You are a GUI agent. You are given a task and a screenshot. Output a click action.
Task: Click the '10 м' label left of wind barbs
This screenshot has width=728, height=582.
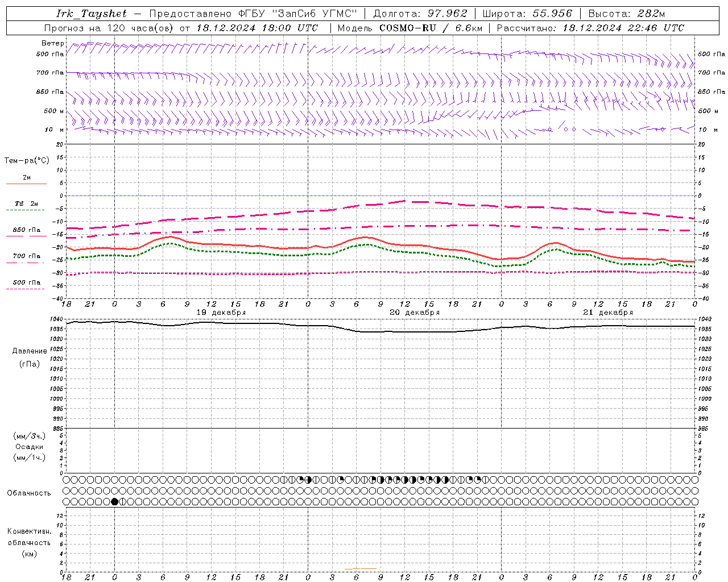[55, 130]
